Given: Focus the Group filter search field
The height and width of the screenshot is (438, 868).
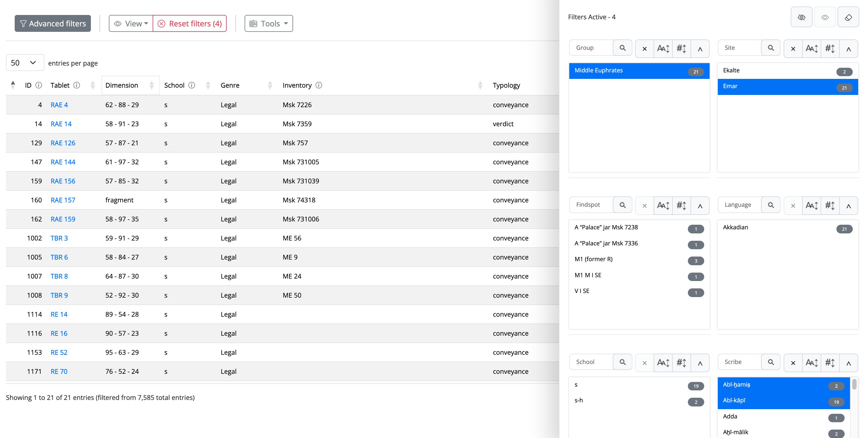Looking at the screenshot, I should pyautogui.click(x=591, y=48).
